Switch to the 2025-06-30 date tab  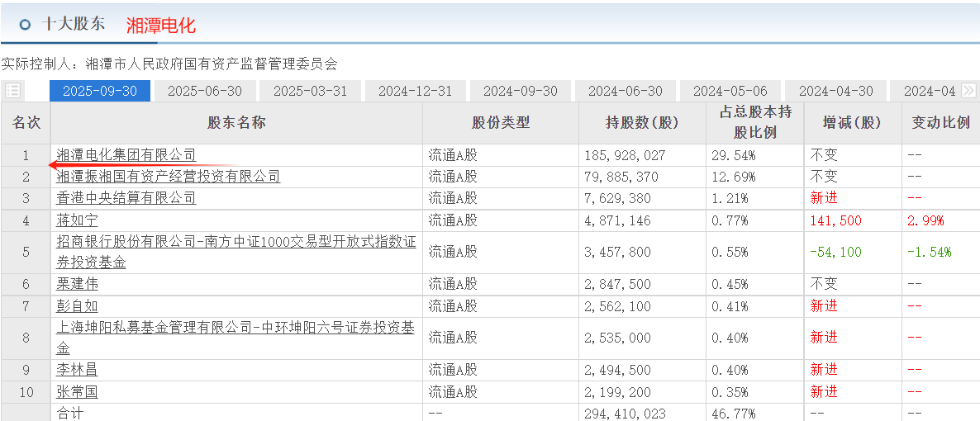205,91
